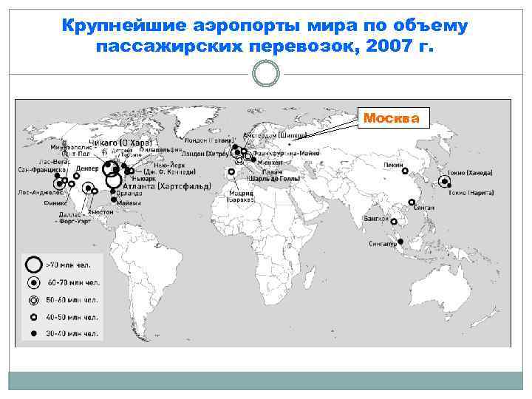Click the Орландо label
The height and width of the screenshot is (399, 532).
point(129,194)
